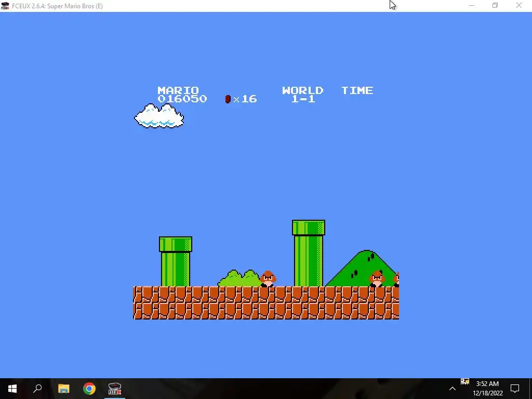Click the tall green pipe
532x399 pixels.
[309, 254]
